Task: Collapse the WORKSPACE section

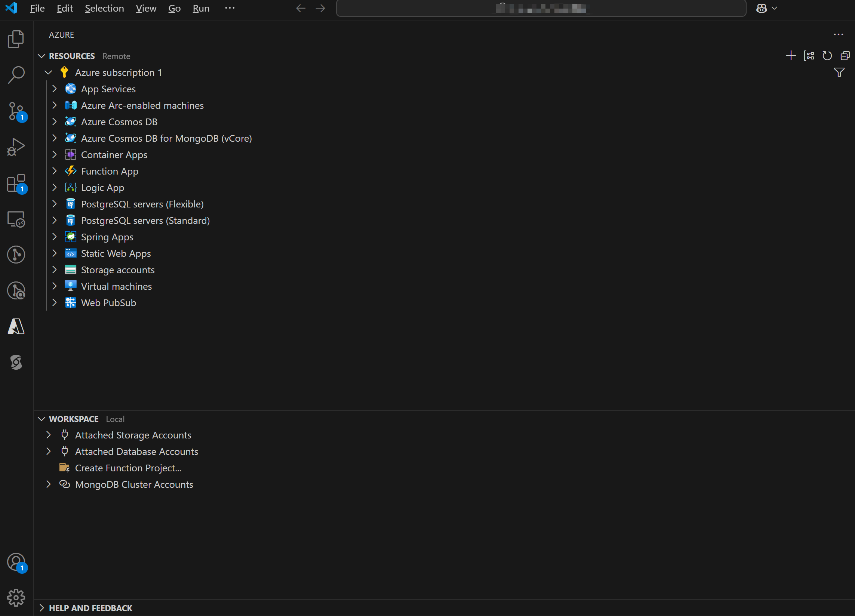Action: (42, 419)
